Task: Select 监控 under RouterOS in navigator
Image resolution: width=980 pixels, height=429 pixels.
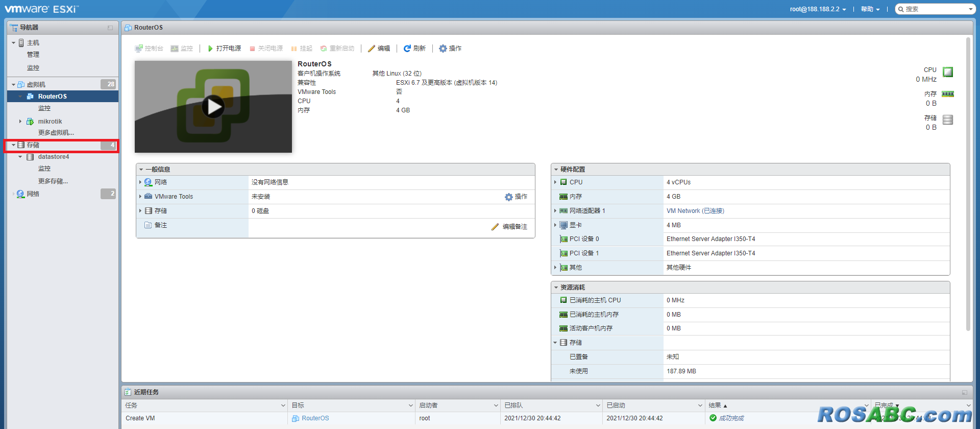Action: pos(44,108)
